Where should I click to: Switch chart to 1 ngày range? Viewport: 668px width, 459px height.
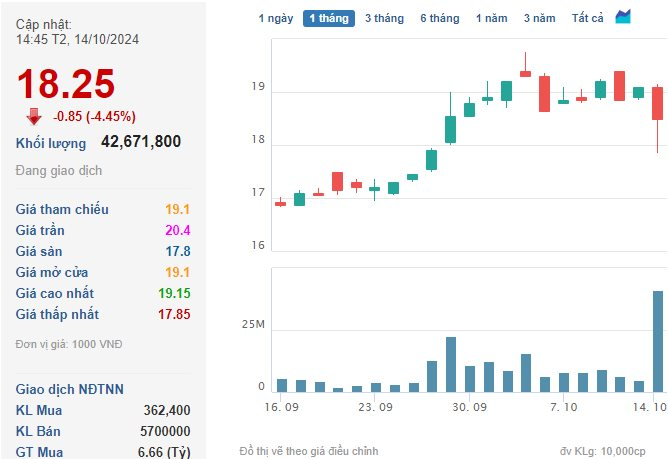tap(276, 18)
